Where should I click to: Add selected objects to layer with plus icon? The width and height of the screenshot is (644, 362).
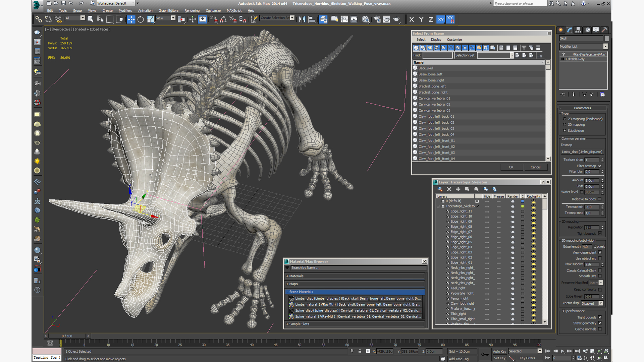(x=458, y=189)
